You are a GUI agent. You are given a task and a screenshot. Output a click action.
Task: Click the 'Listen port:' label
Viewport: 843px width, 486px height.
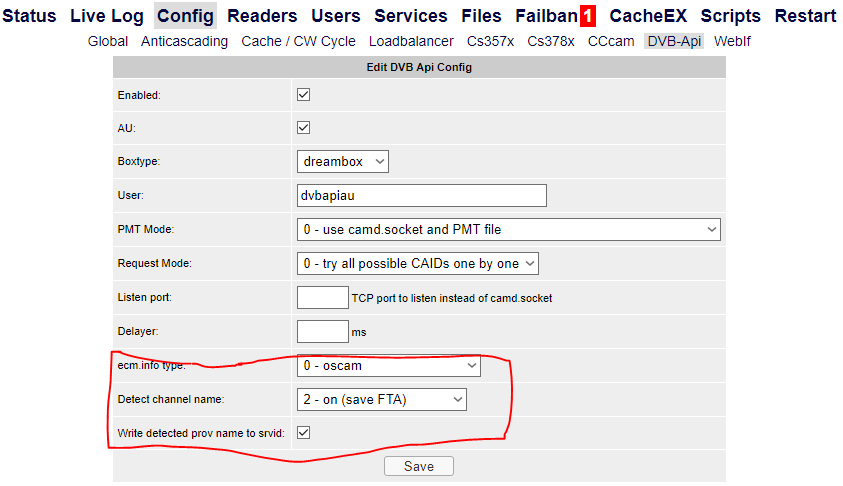click(144, 297)
